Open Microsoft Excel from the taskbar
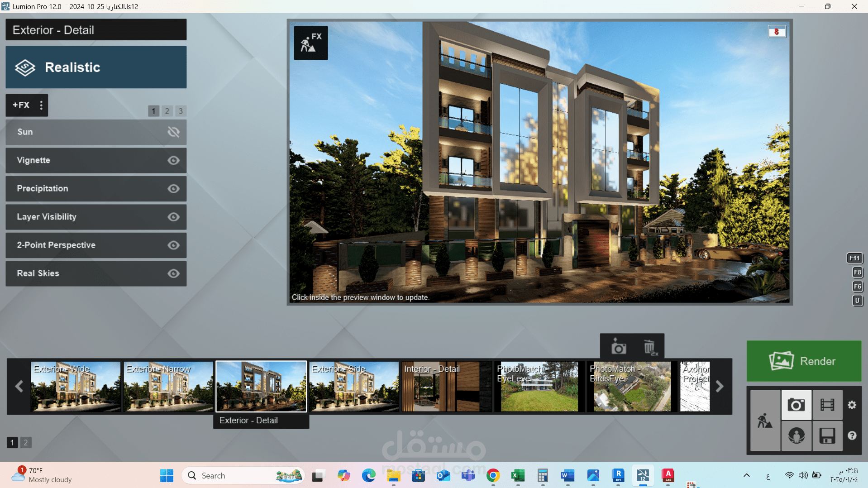868x488 pixels. 518,475
